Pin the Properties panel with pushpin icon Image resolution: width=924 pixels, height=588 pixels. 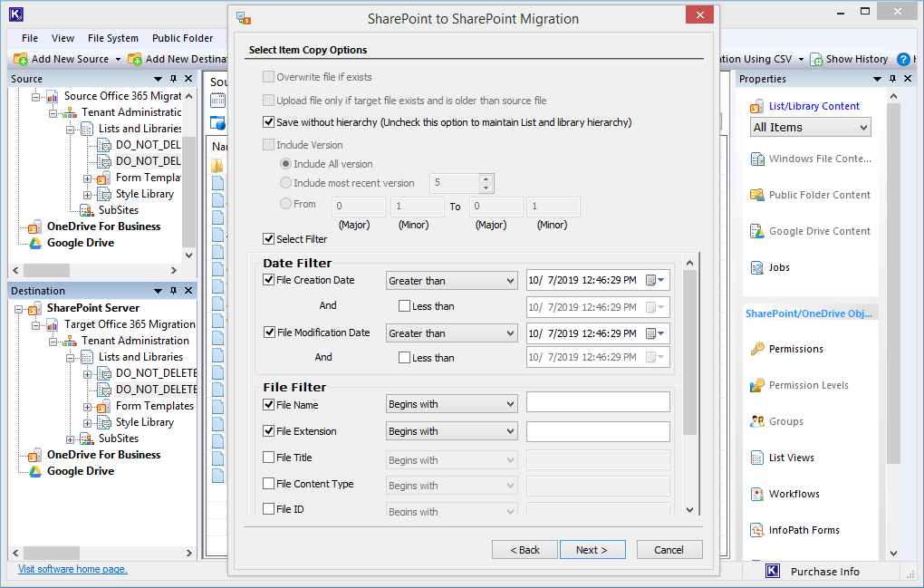pos(893,78)
